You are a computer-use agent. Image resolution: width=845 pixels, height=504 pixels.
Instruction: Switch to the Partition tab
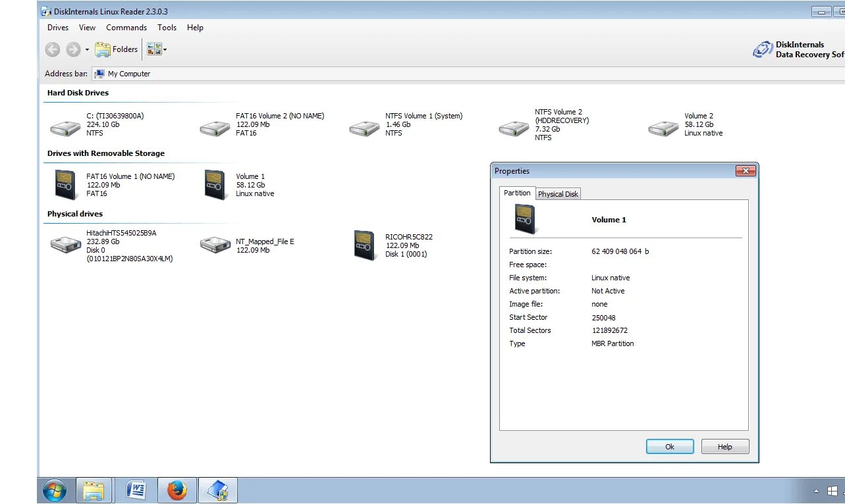(x=517, y=193)
